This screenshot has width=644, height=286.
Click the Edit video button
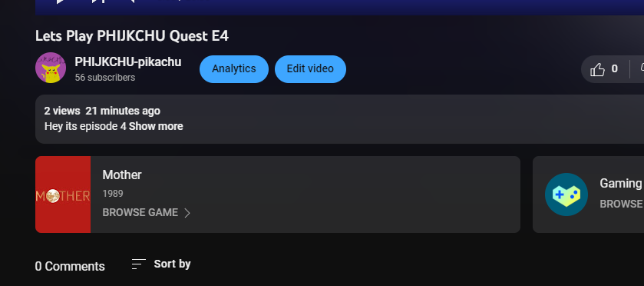pyautogui.click(x=310, y=68)
